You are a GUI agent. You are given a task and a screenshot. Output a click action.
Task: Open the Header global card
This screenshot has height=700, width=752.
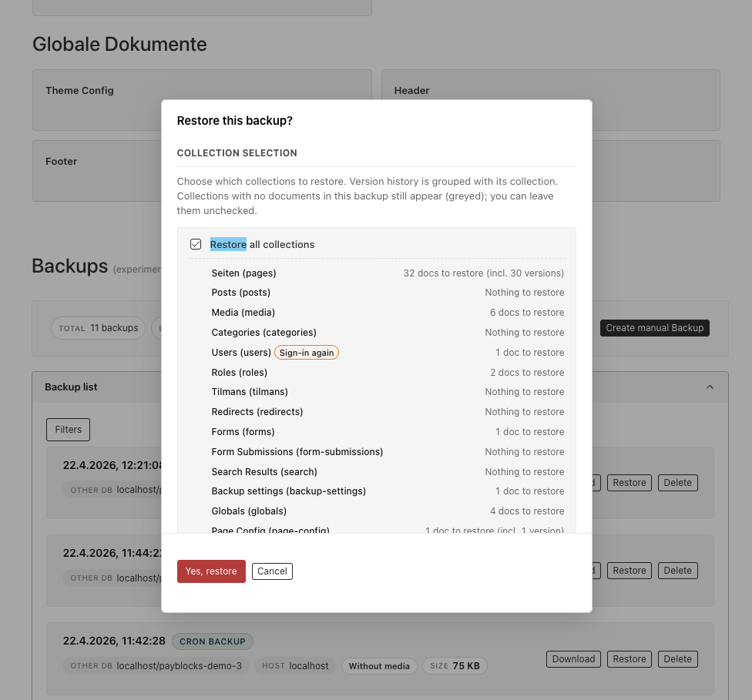pos(551,100)
